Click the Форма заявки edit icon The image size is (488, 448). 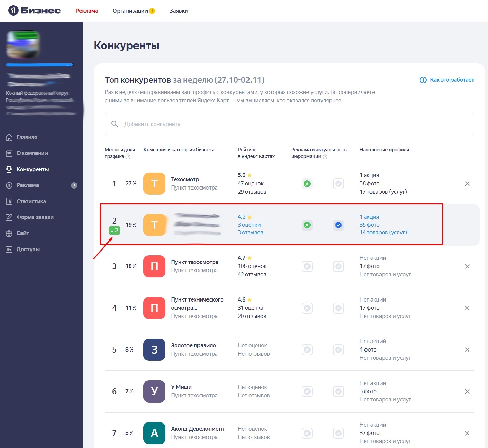coord(9,217)
